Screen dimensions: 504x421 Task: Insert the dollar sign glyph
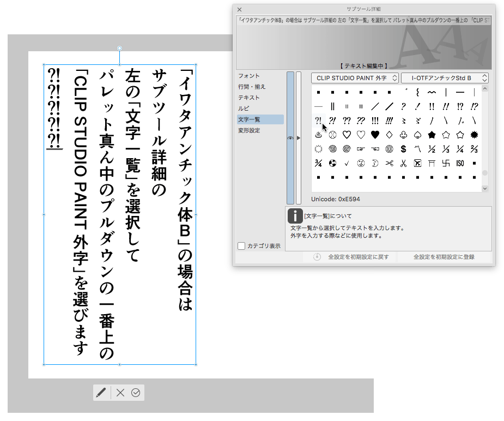point(403,149)
